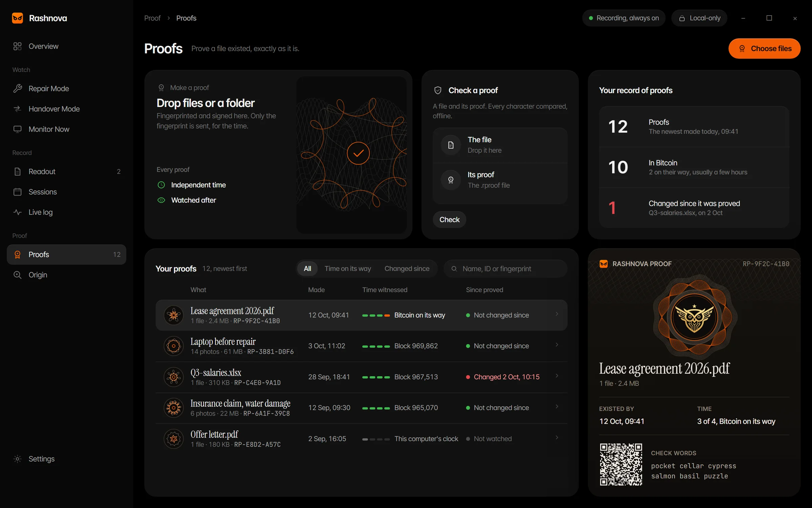Select the Changed since filter
The image size is (812, 508).
407,269
